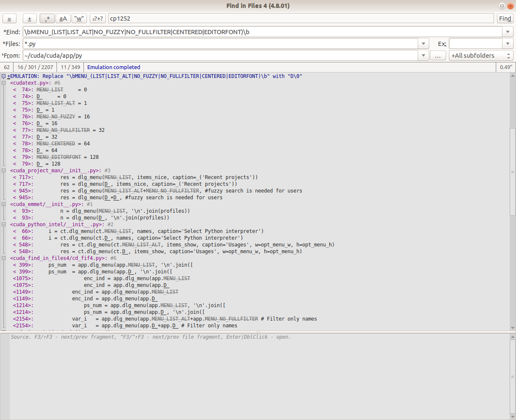Click the fuzzy search =?+? icon

[97, 19]
